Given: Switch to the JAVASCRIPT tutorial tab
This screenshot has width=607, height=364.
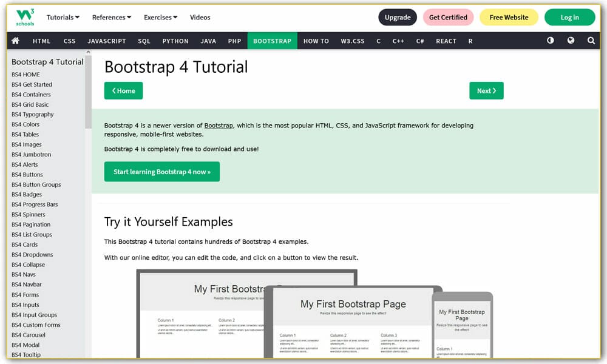Looking at the screenshot, I should click(107, 41).
